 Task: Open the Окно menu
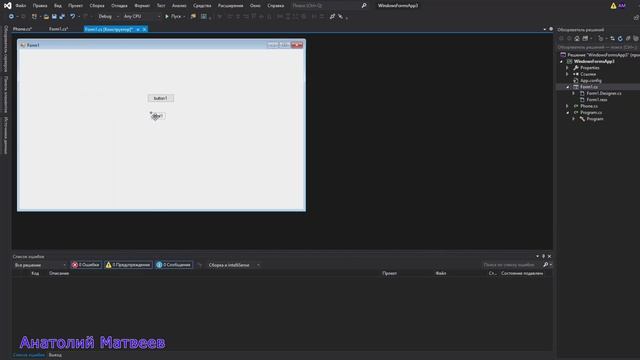pos(256,6)
